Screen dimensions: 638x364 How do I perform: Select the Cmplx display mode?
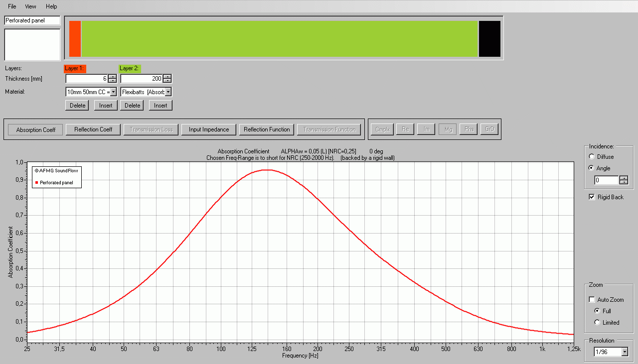tap(382, 129)
